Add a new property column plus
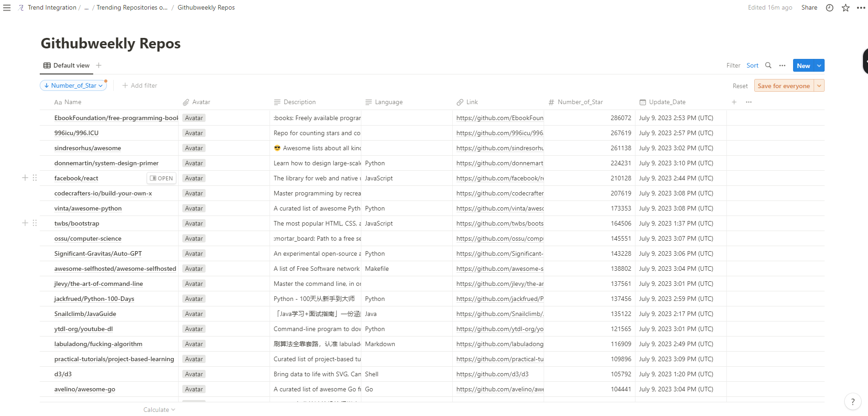Image resolution: width=868 pixels, height=416 pixels. coord(734,102)
